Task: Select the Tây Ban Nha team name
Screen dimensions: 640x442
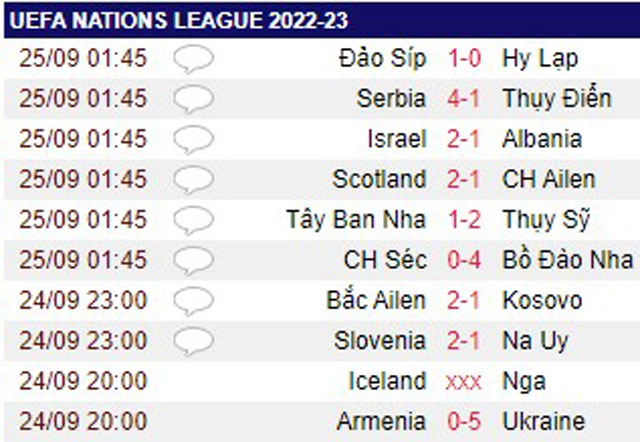Action: (356, 220)
